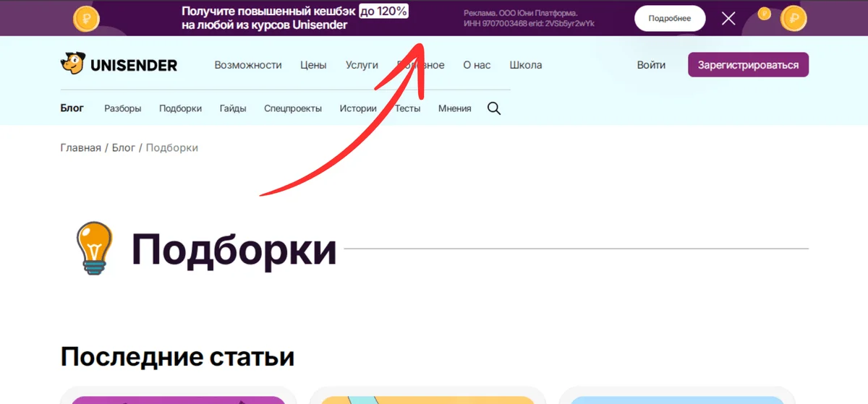868x404 pixels.
Task: Click the "Последние статьи" heading
Action: click(x=177, y=357)
